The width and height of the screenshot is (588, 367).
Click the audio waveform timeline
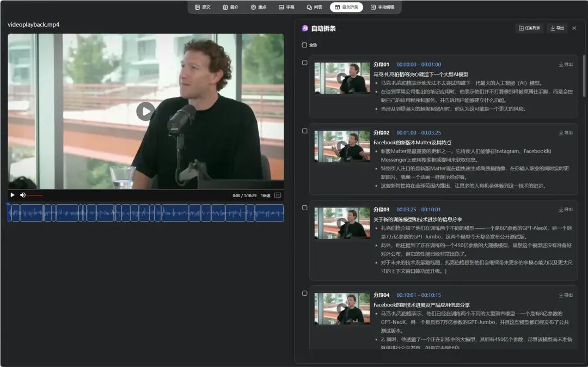(145, 213)
